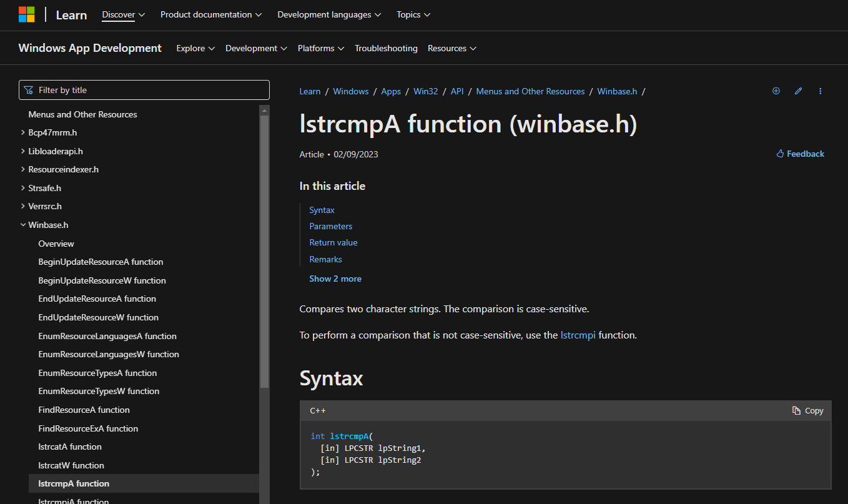Click the C++ code language label

pyautogui.click(x=318, y=410)
